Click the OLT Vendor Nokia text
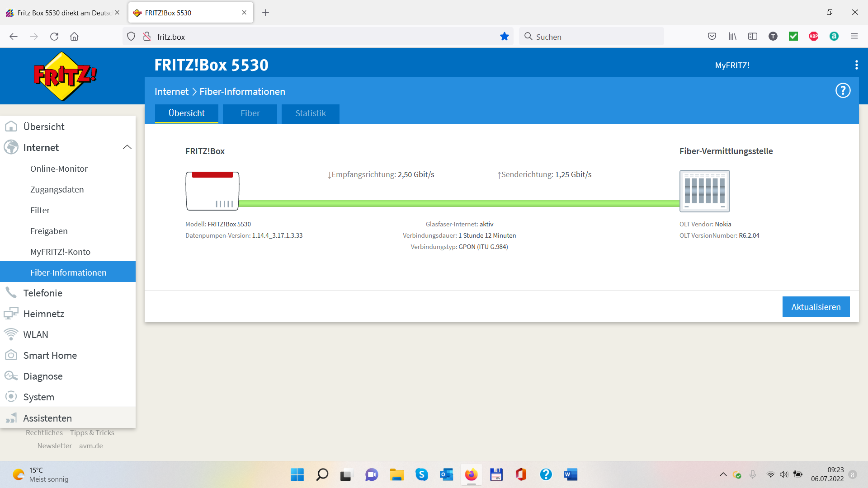The height and width of the screenshot is (488, 868). (x=705, y=224)
